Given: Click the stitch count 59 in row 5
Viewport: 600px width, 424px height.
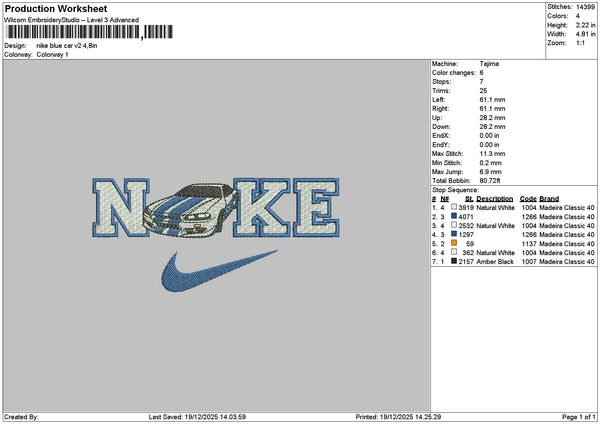Looking at the screenshot, I should tap(470, 244).
